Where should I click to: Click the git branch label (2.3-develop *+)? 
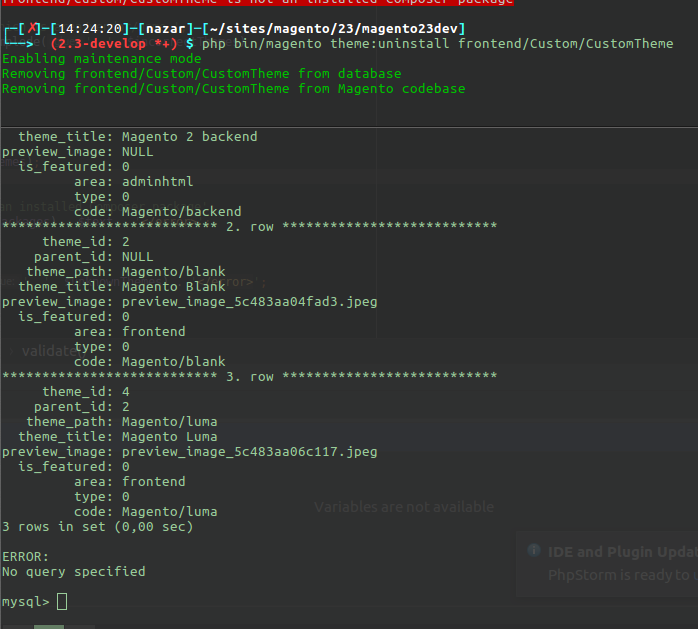point(114,44)
